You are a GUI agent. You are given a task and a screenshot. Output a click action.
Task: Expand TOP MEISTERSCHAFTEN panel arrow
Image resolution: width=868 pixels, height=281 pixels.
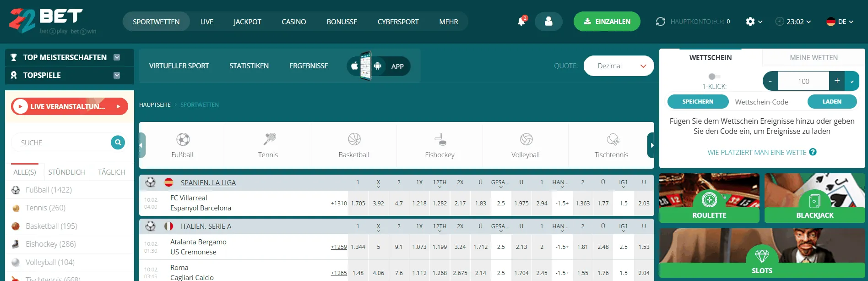[x=117, y=57]
